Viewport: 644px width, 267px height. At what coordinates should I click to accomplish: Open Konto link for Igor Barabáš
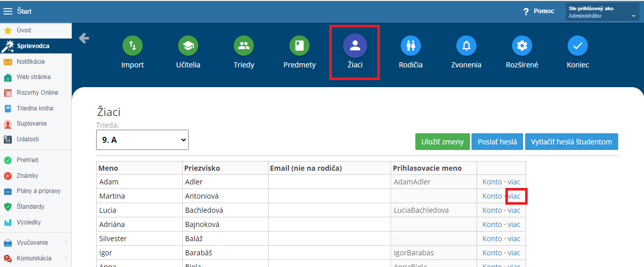(x=492, y=253)
